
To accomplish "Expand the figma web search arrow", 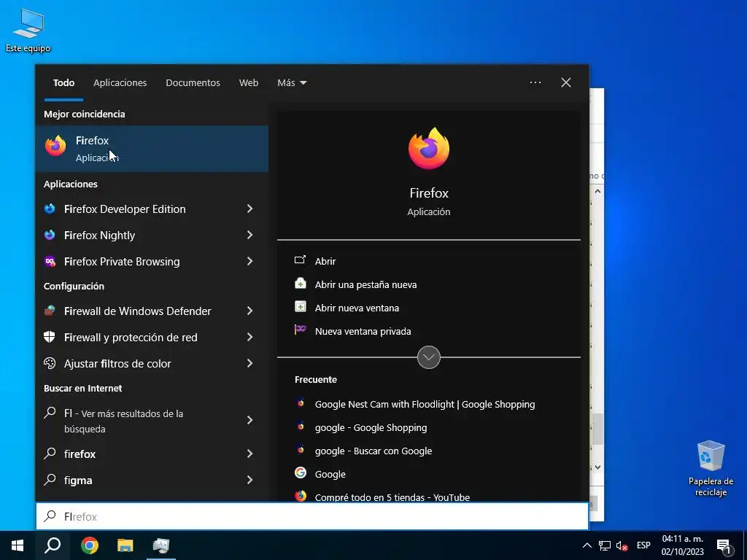I will coord(249,480).
